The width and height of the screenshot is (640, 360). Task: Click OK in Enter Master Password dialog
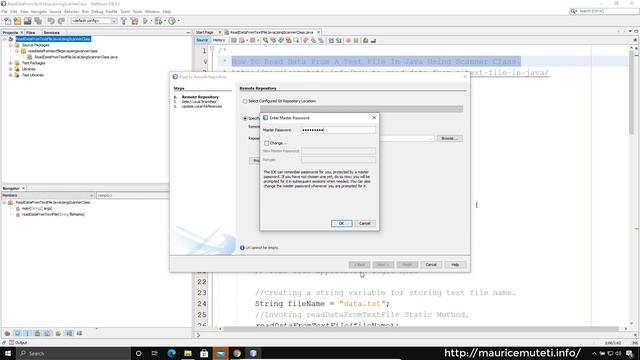coord(342,224)
